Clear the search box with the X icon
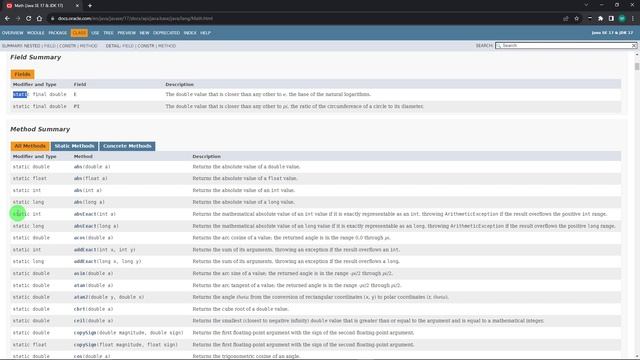 634,46
